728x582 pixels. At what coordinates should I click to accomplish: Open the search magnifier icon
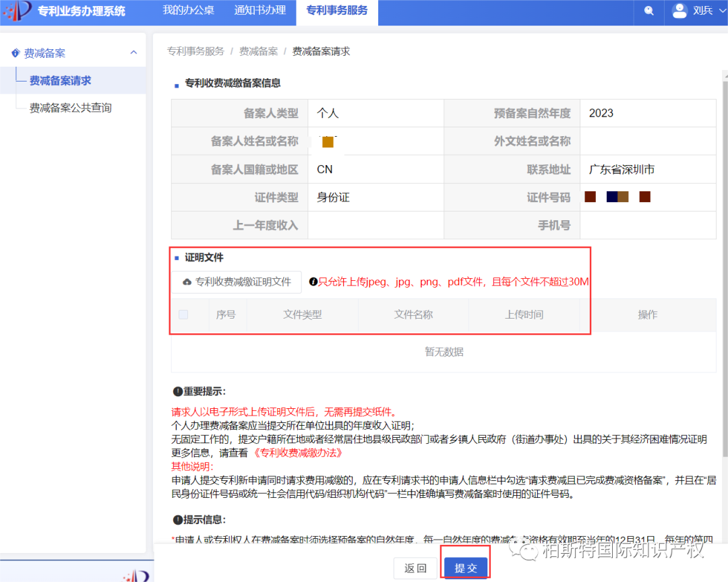[648, 11]
